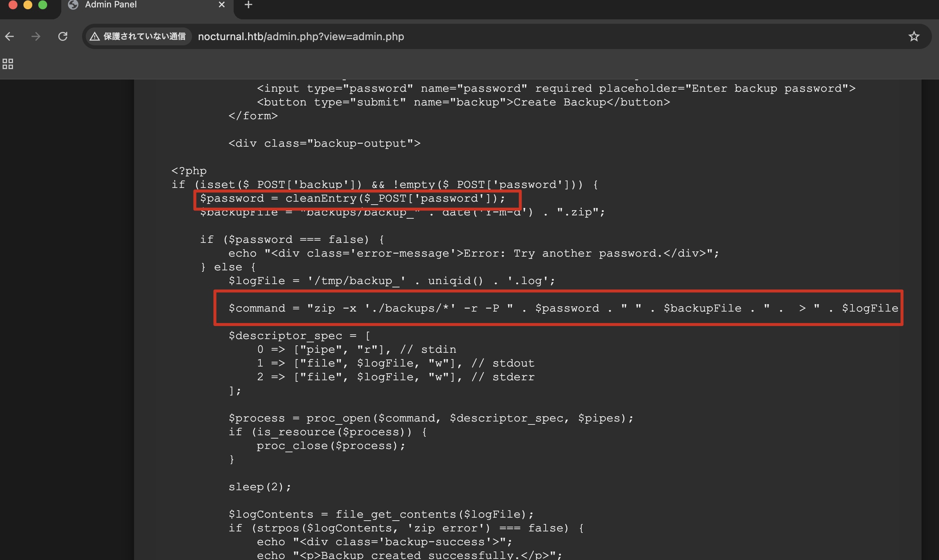
Task: Click the warning triangle security icon
Action: coord(95,37)
